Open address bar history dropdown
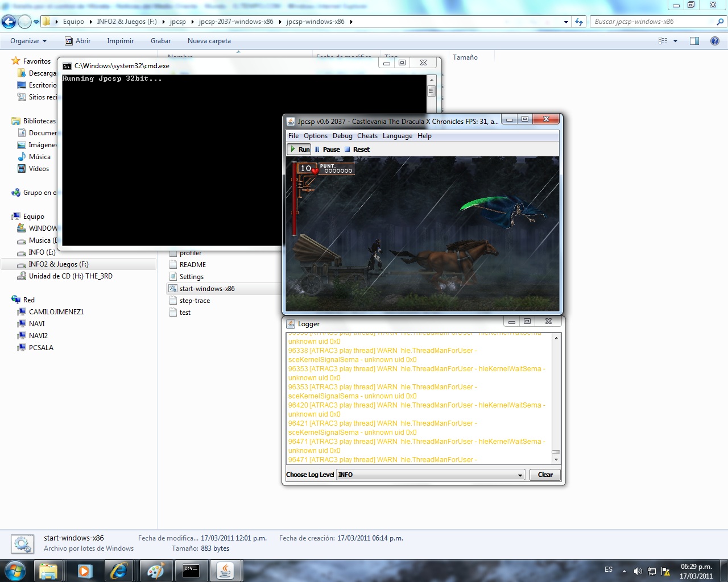Screen dimensions: 728x582 tap(566, 22)
